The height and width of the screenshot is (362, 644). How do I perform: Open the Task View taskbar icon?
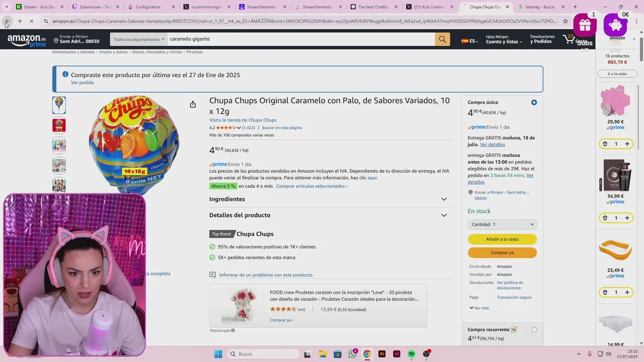click(307, 354)
